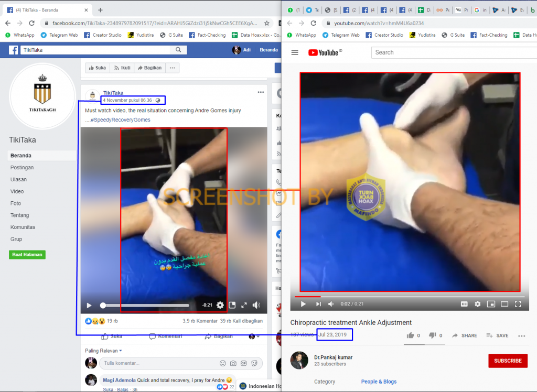Screen dimensions: 537x392
Task: Play the Facebook video
Action: [89, 305]
